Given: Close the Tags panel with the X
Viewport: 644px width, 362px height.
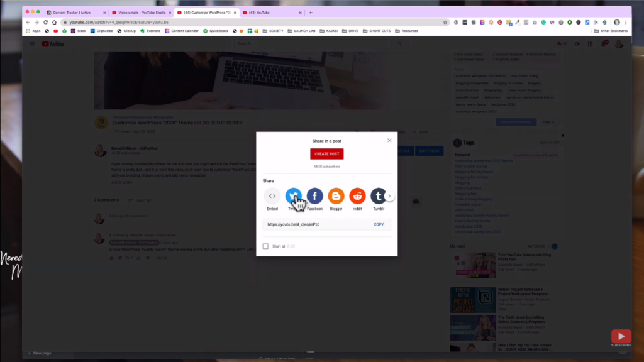Looking at the screenshot, I should click(x=563, y=136).
